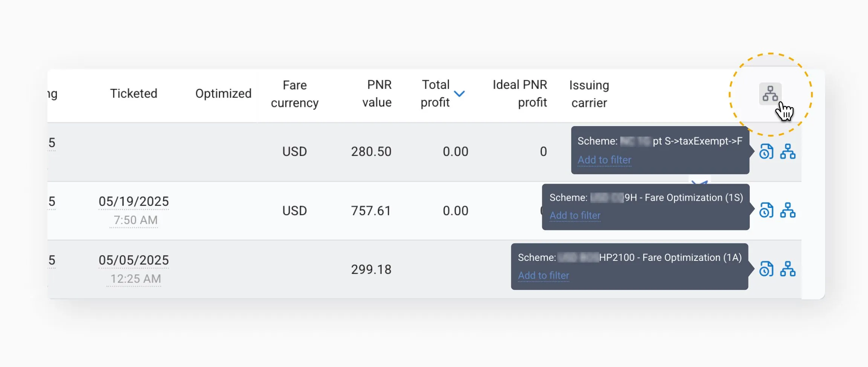Click the Issuing carrier column header
The height and width of the screenshot is (367, 868).
point(589,94)
